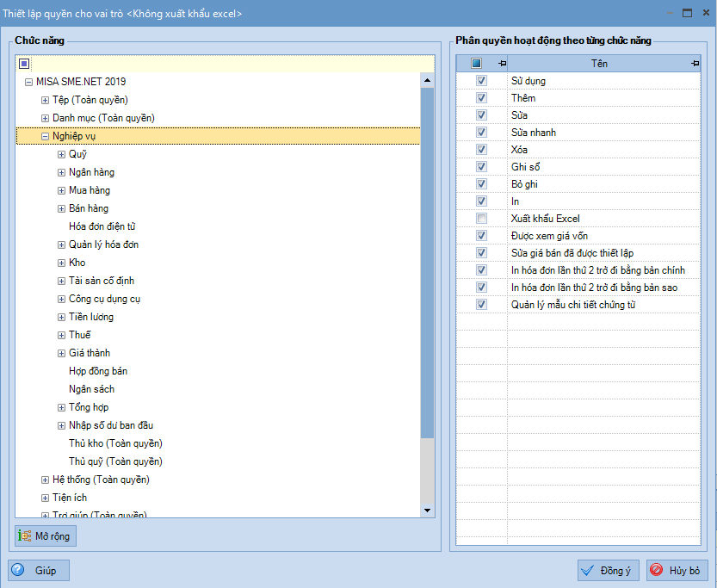The width and height of the screenshot is (717, 588).
Task: Expand the Nhập số dư ban đầu node
Action: click(x=61, y=425)
